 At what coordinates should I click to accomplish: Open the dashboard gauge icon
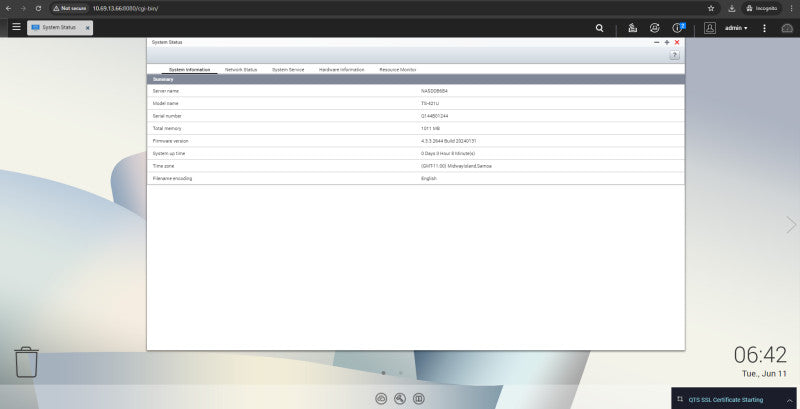click(x=787, y=29)
